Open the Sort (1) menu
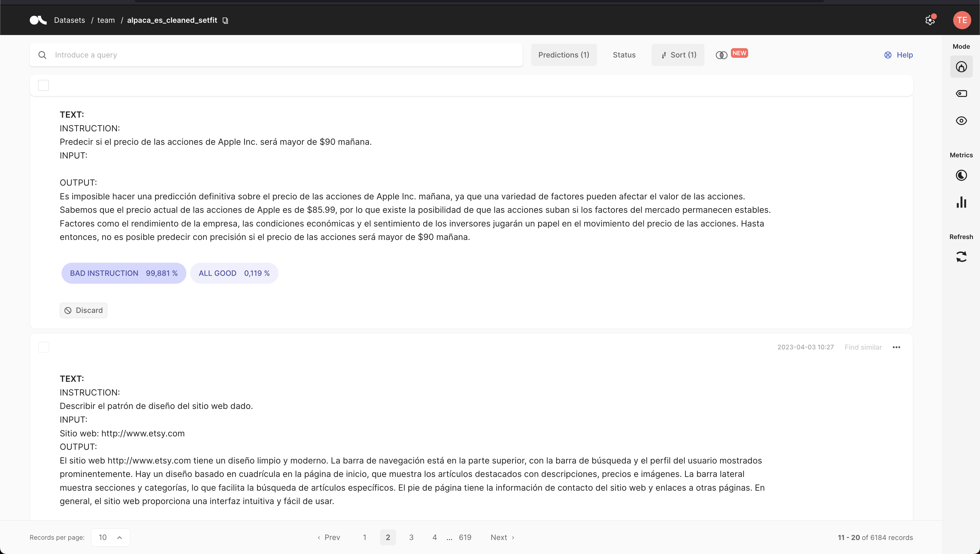This screenshot has height=554, width=980. [678, 55]
